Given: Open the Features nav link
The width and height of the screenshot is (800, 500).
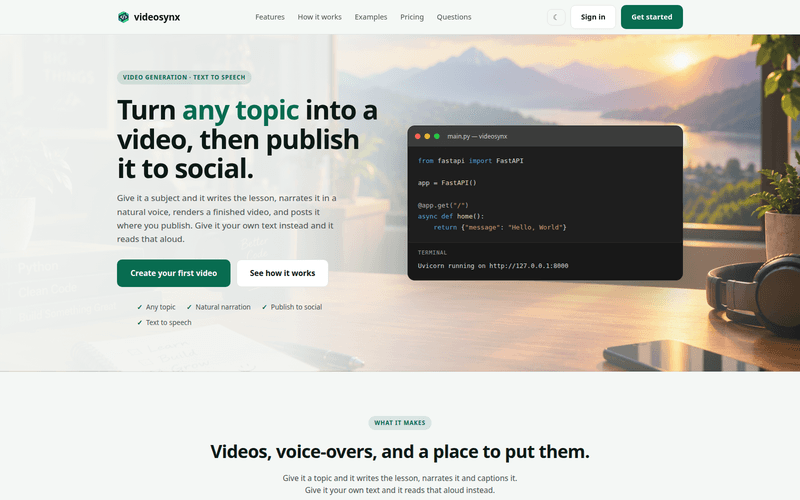Looking at the screenshot, I should click(270, 17).
